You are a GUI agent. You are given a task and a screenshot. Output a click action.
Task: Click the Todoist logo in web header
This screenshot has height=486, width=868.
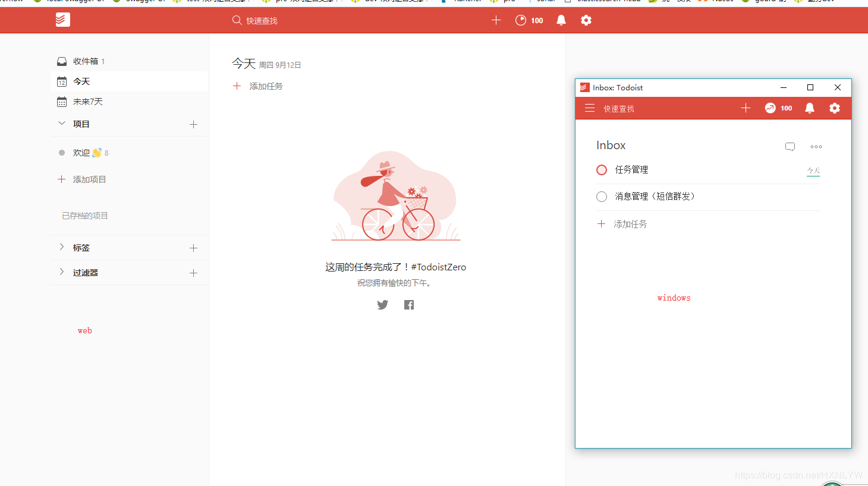pyautogui.click(x=62, y=20)
